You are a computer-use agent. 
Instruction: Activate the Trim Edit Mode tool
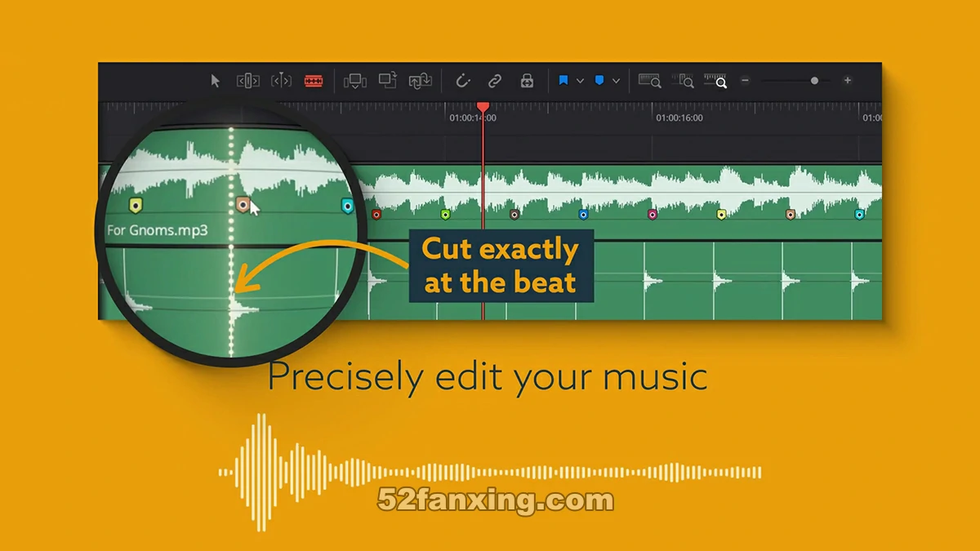coord(248,81)
